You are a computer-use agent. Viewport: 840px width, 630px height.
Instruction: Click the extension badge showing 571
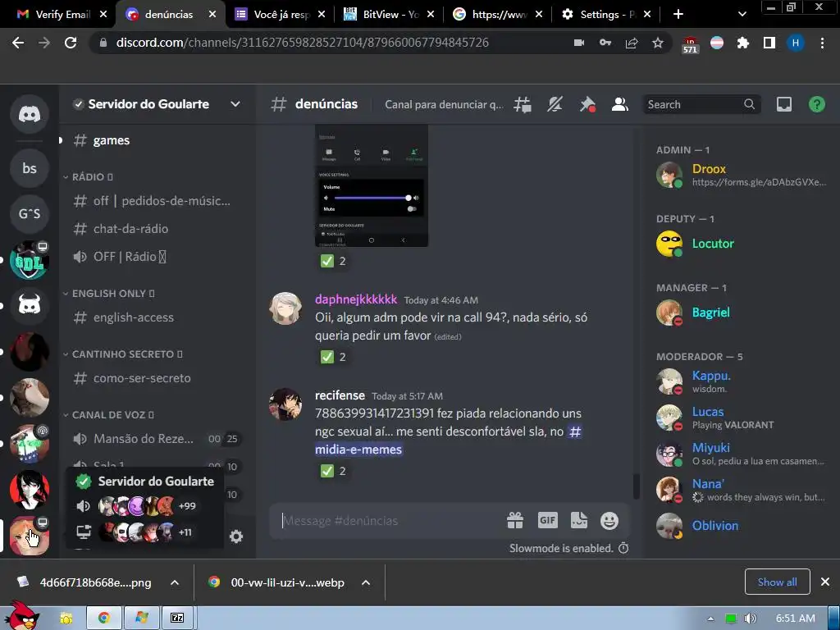(x=690, y=45)
